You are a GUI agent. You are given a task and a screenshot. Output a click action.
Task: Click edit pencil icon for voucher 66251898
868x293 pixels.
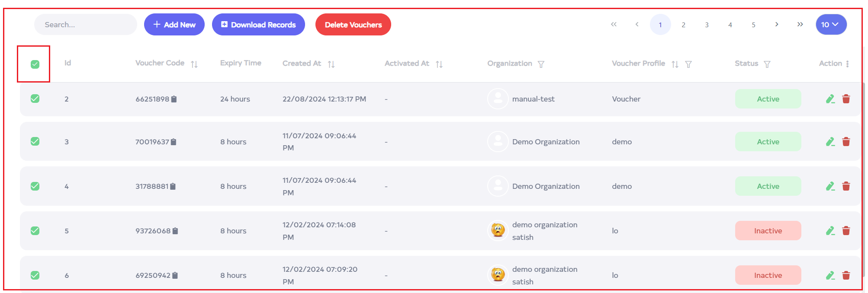830,99
